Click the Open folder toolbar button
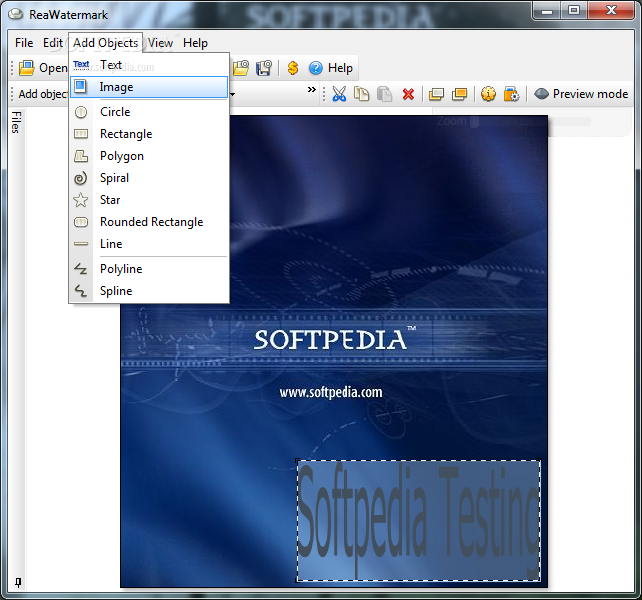The width and height of the screenshot is (642, 600). pyautogui.click(x=43, y=68)
